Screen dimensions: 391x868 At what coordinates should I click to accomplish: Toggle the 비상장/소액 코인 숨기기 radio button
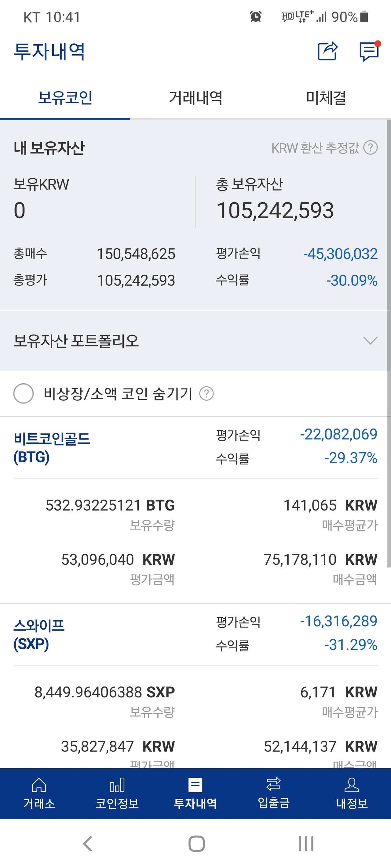(x=23, y=393)
